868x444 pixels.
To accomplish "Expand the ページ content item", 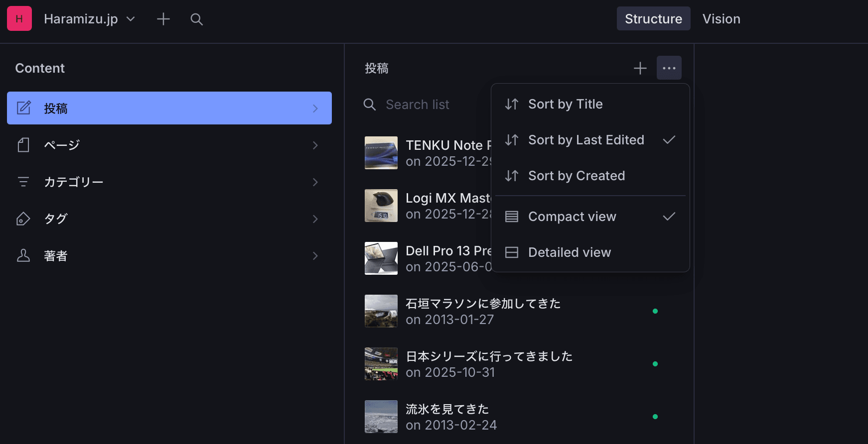I will [169, 145].
